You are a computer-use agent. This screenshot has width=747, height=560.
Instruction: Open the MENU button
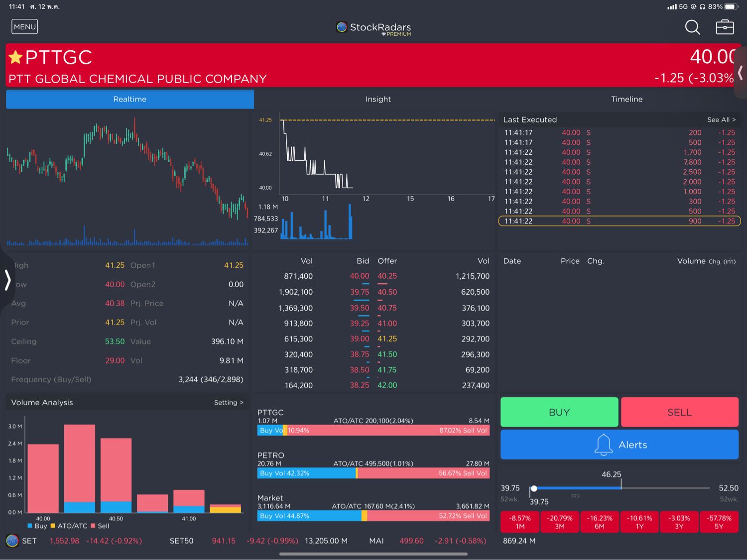[x=24, y=27]
